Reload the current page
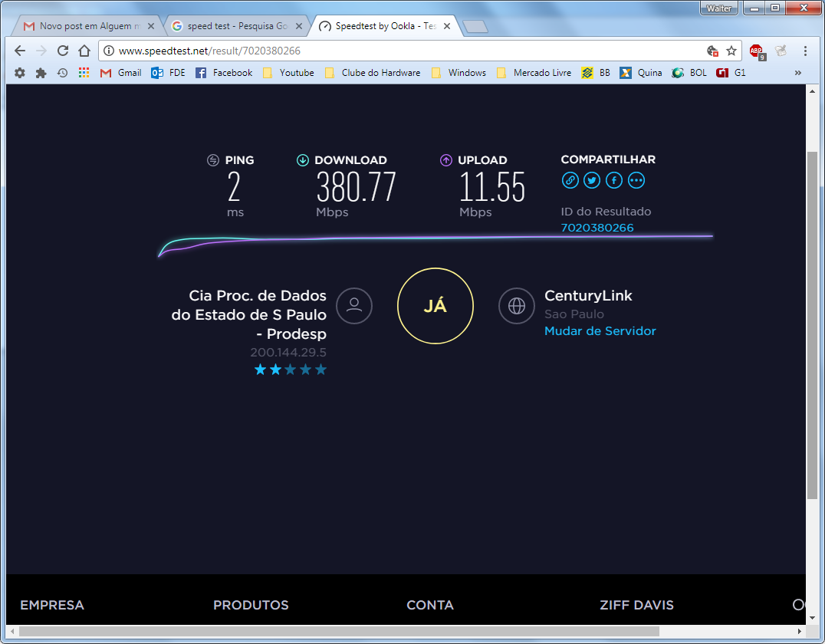The height and width of the screenshot is (644, 825). tap(63, 51)
